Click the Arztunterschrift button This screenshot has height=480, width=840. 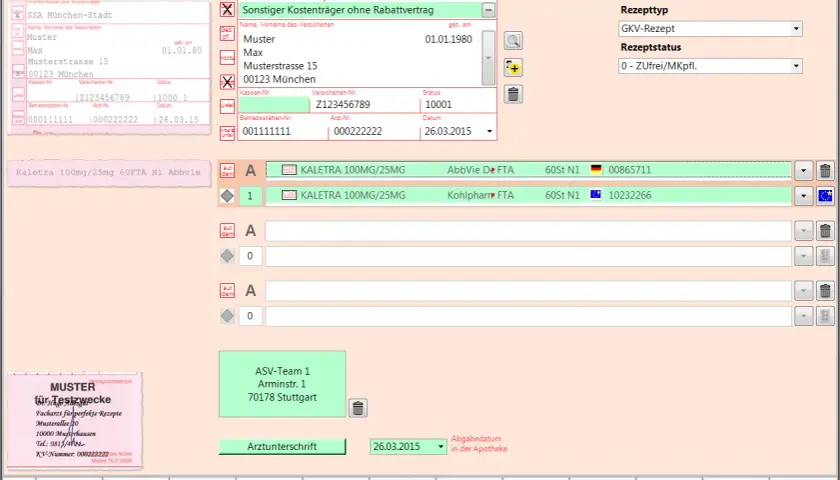(282, 446)
